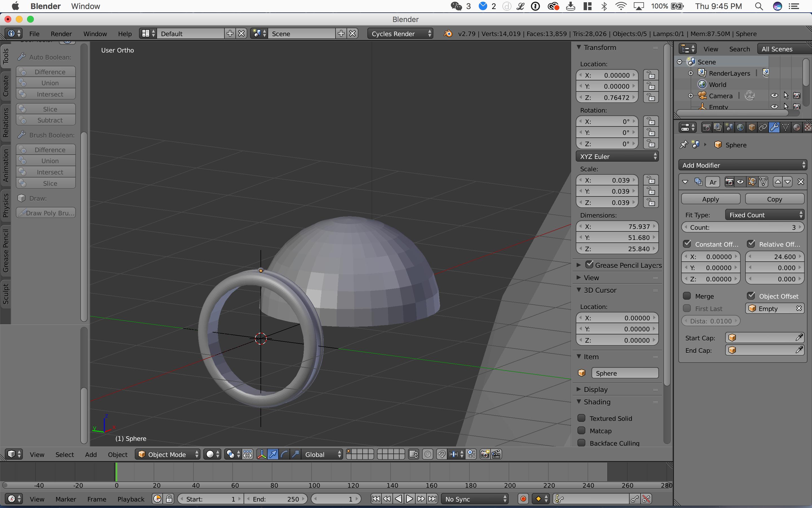Screen dimensions: 812x508
Task: Open the Window menu in the macOS menu bar
Action: click(85, 6)
